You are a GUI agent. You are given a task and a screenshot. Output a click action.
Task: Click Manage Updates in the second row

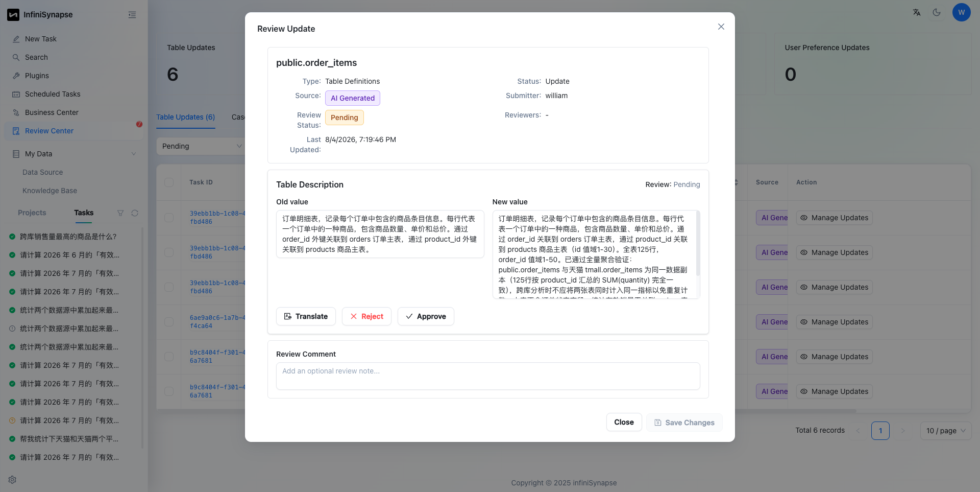click(x=835, y=252)
